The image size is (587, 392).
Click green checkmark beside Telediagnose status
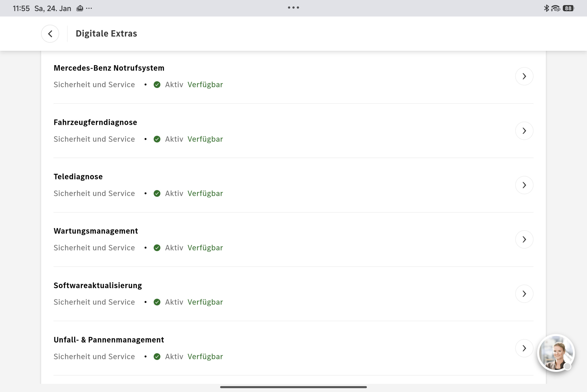click(x=157, y=194)
